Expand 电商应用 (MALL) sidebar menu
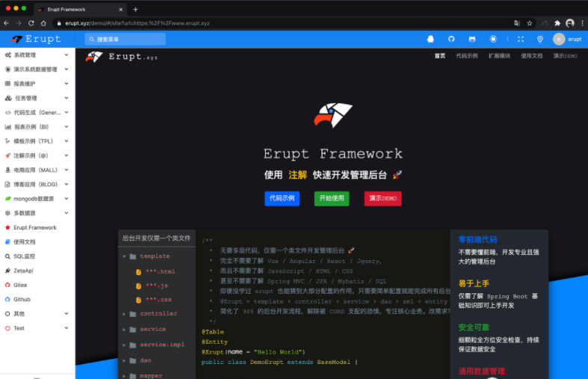The width and height of the screenshot is (588, 379). coord(37,170)
